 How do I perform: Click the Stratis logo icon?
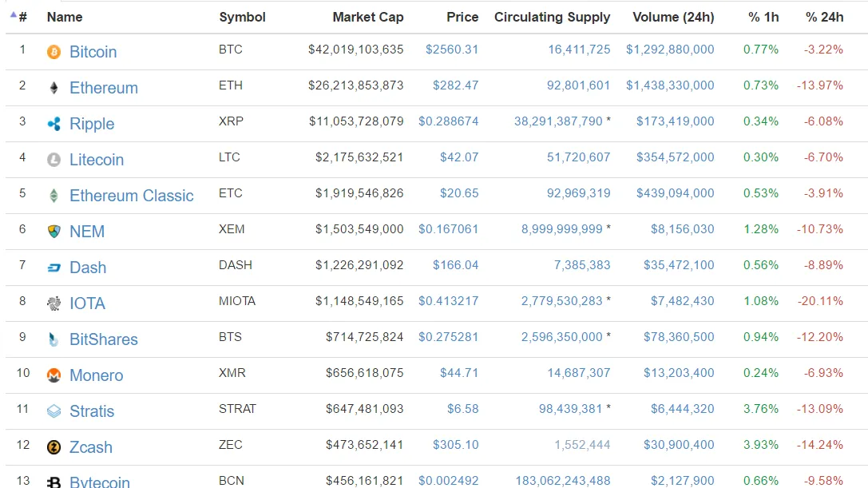pyautogui.click(x=54, y=411)
